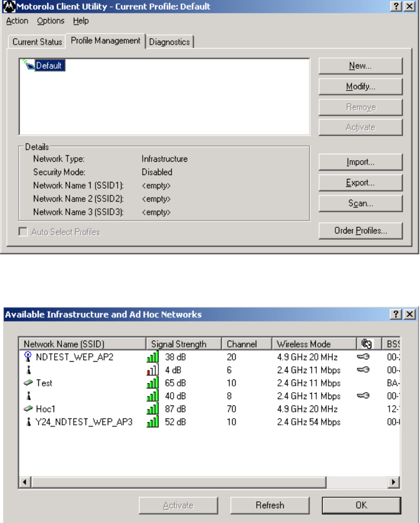Click the Import... button
The image size is (420, 523).
click(360, 162)
